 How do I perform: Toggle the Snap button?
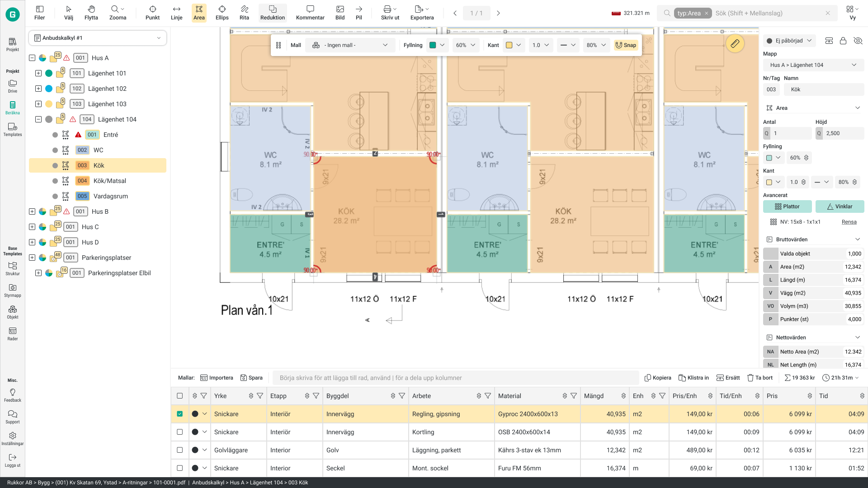tap(626, 45)
